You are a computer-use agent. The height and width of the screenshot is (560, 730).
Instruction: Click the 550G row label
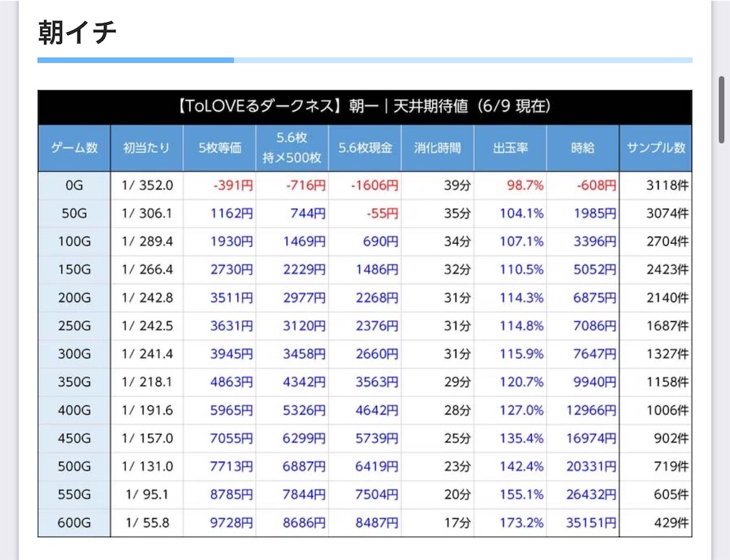click(74, 494)
